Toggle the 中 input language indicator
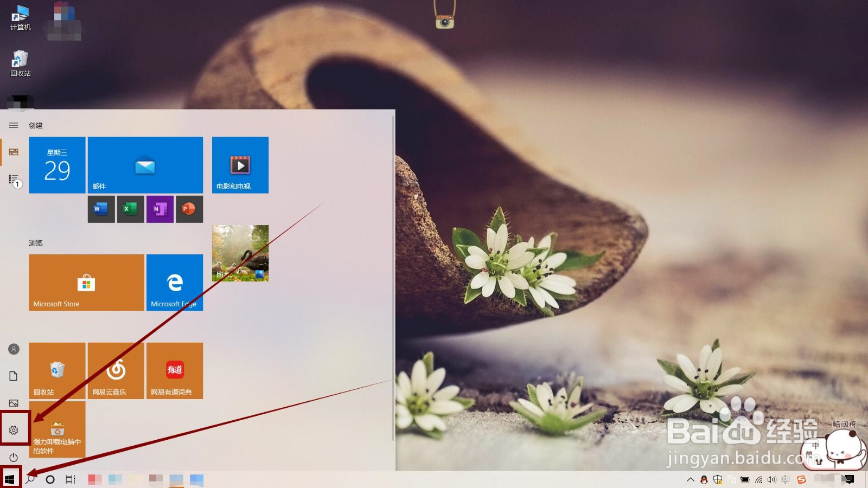The image size is (868, 488). pyautogui.click(x=786, y=479)
